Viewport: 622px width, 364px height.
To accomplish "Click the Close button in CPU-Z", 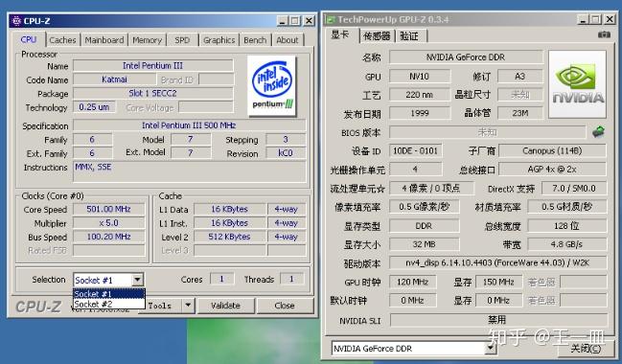I will click(285, 306).
